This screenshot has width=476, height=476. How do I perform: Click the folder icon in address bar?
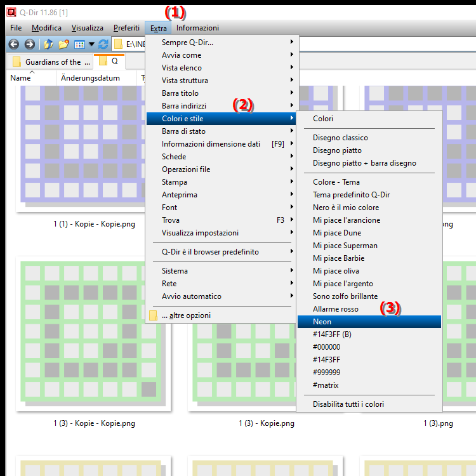118,44
